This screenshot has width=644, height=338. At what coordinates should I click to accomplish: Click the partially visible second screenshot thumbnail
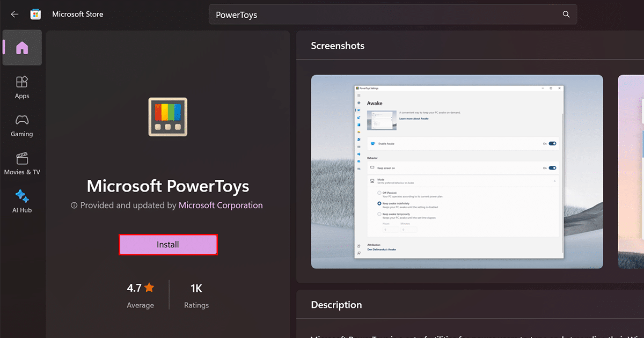pyautogui.click(x=631, y=172)
